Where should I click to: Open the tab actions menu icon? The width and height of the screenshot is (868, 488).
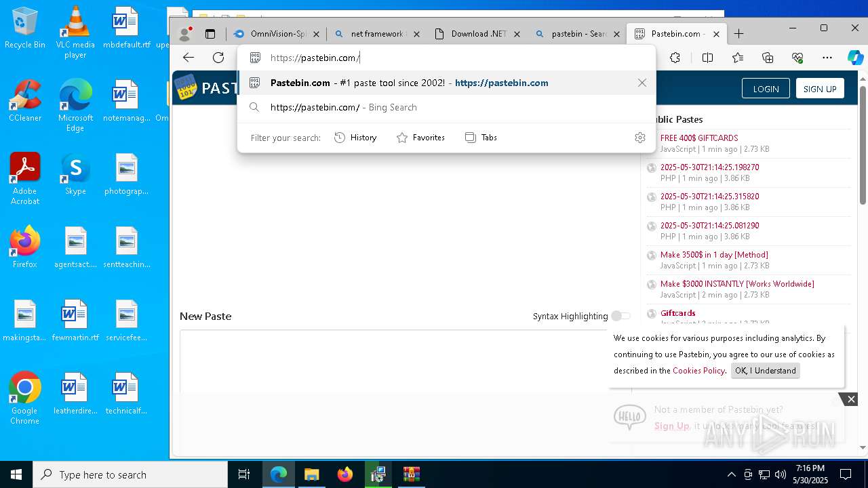(210, 34)
